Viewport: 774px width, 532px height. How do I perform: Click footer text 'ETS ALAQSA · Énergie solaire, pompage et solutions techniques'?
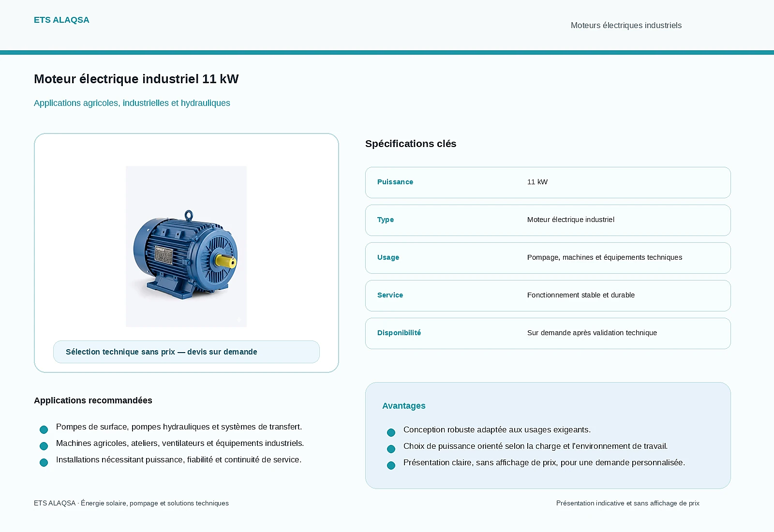pyautogui.click(x=131, y=503)
